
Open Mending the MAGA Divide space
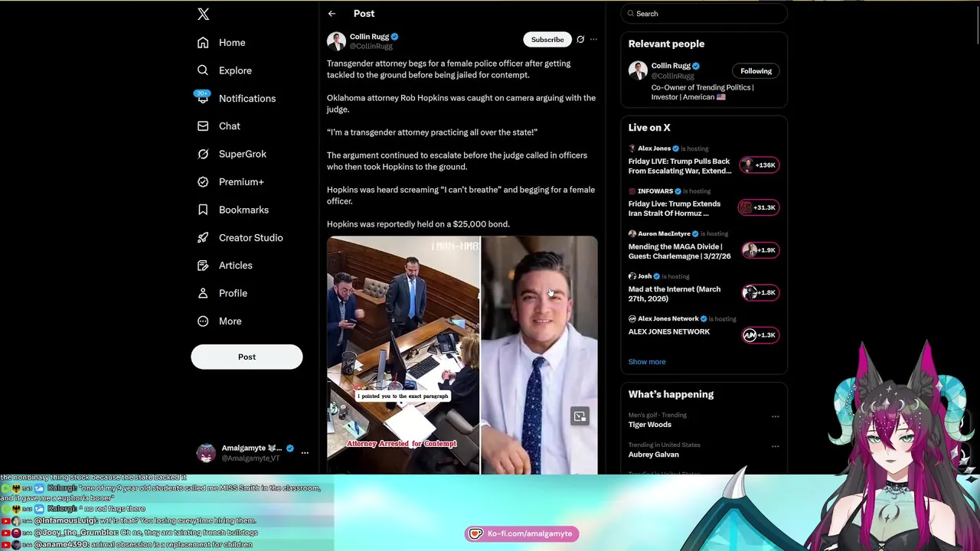[680, 251]
